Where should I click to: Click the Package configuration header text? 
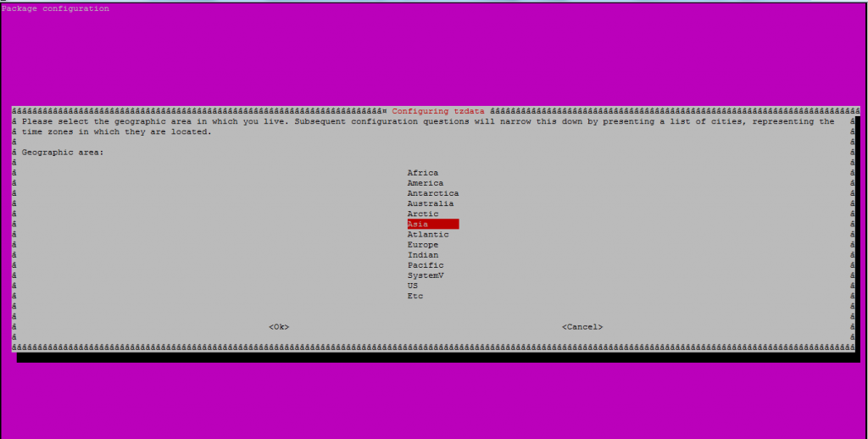coord(55,8)
